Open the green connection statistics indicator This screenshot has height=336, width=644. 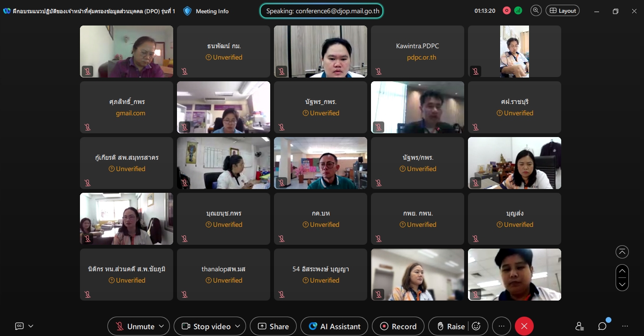(518, 11)
